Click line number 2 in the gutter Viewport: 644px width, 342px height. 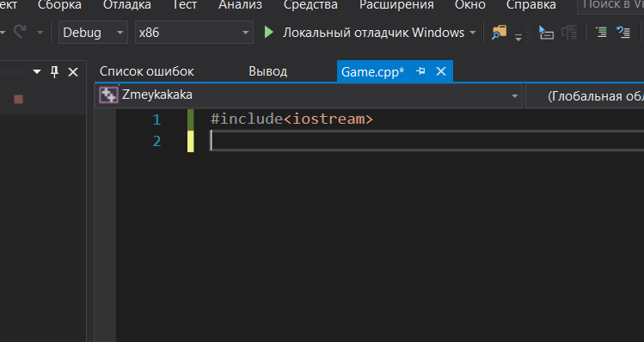[156, 141]
